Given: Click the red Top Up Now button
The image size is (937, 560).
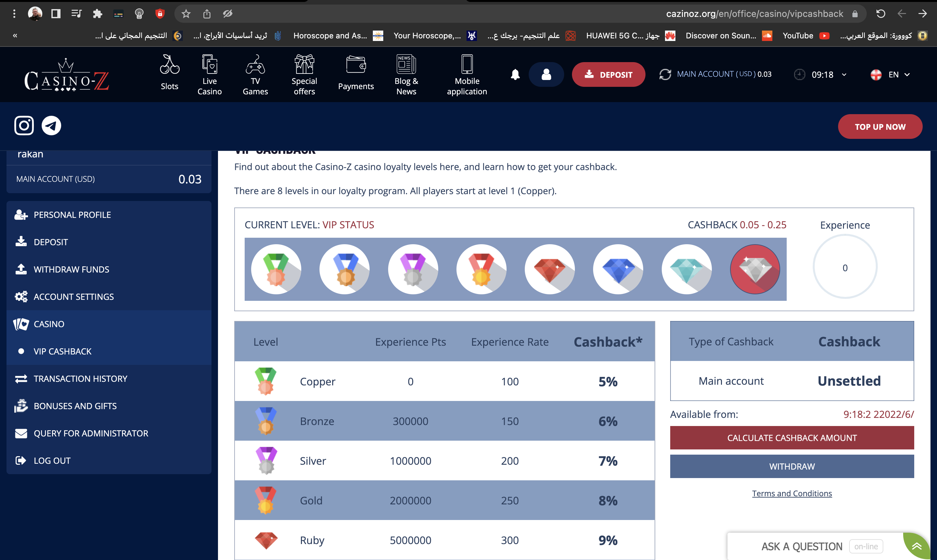Looking at the screenshot, I should pyautogui.click(x=880, y=127).
